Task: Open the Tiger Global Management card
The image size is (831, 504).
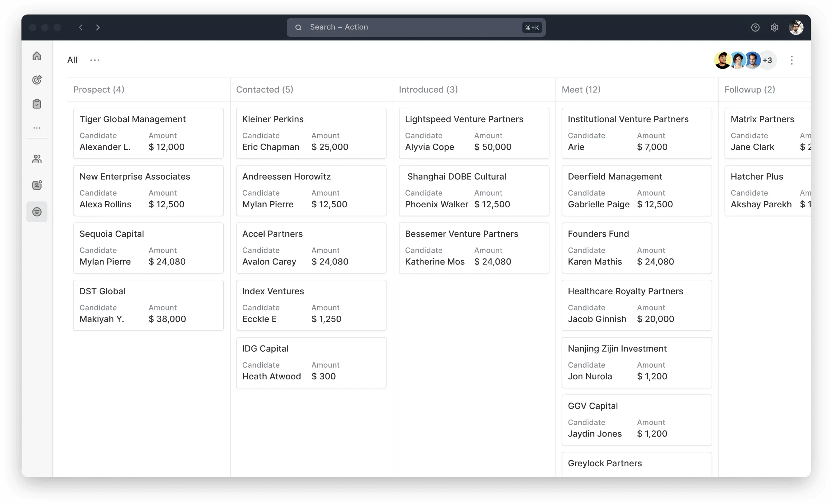Action: tap(148, 133)
